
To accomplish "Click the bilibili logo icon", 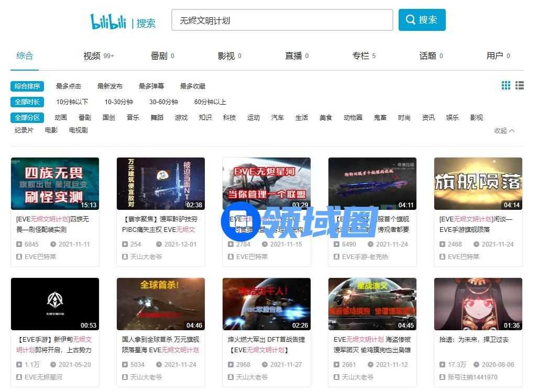I will point(108,21).
